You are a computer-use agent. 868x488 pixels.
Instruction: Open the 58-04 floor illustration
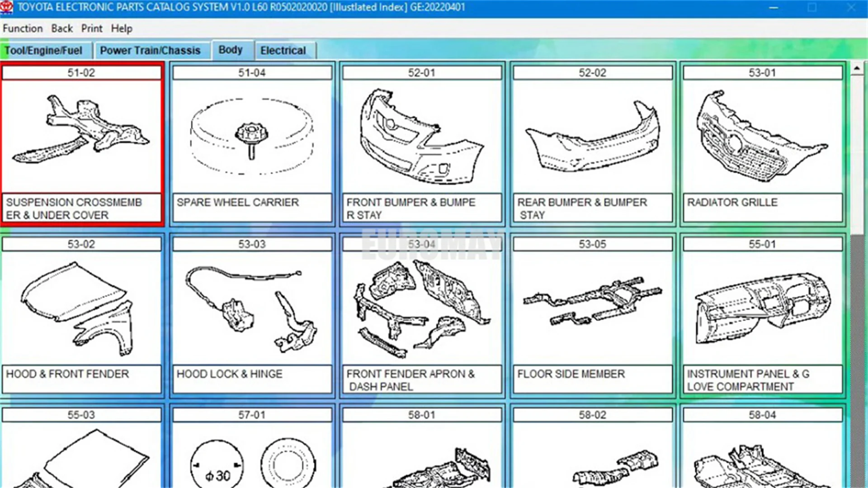pyautogui.click(x=763, y=455)
